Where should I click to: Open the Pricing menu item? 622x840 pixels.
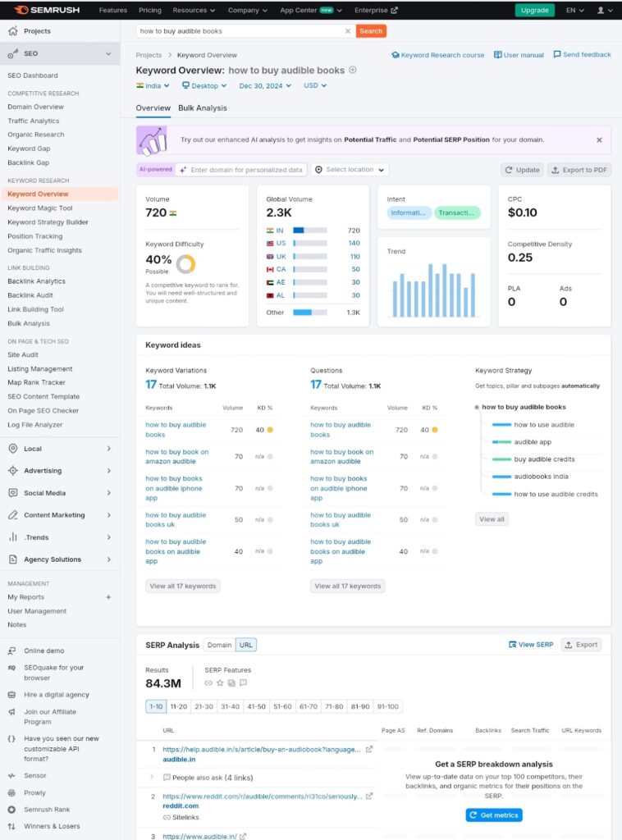pyautogui.click(x=150, y=10)
